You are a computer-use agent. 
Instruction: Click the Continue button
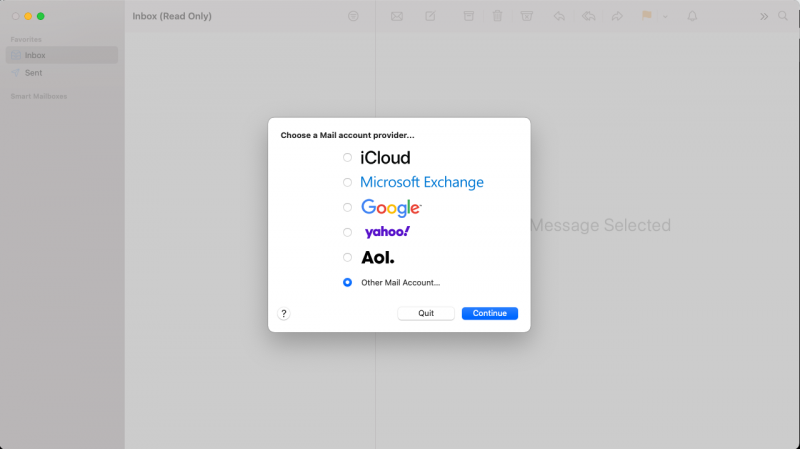click(x=490, y=313)
